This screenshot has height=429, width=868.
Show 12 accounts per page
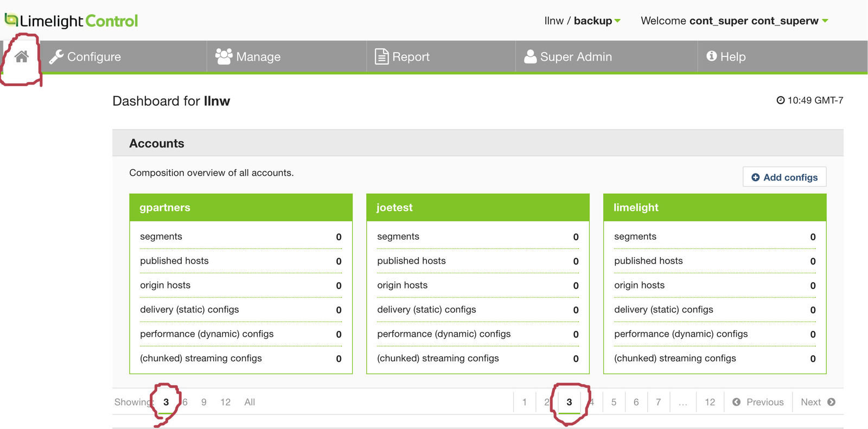225,402
